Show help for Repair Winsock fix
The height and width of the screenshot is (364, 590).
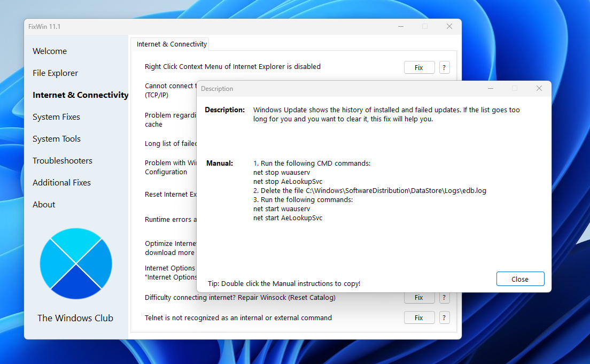444,298
